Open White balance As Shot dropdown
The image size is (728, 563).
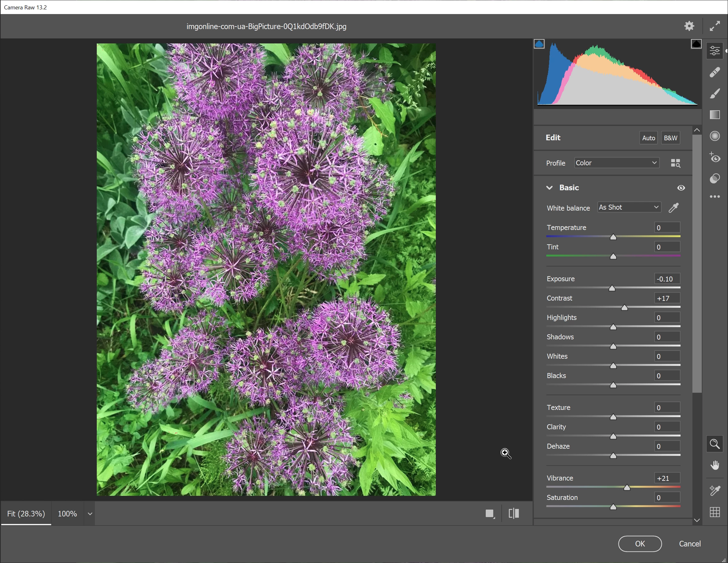click(629, 207)
